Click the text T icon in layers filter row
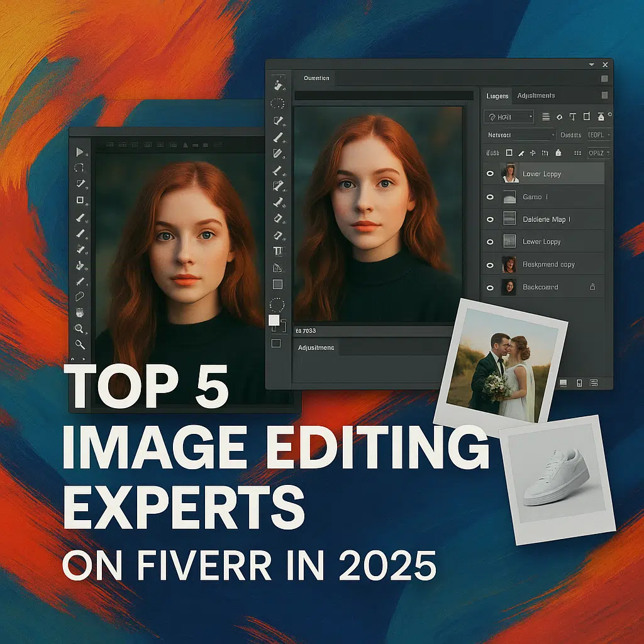Viewport: 644px width, 644px height. [x=572, y=116]
